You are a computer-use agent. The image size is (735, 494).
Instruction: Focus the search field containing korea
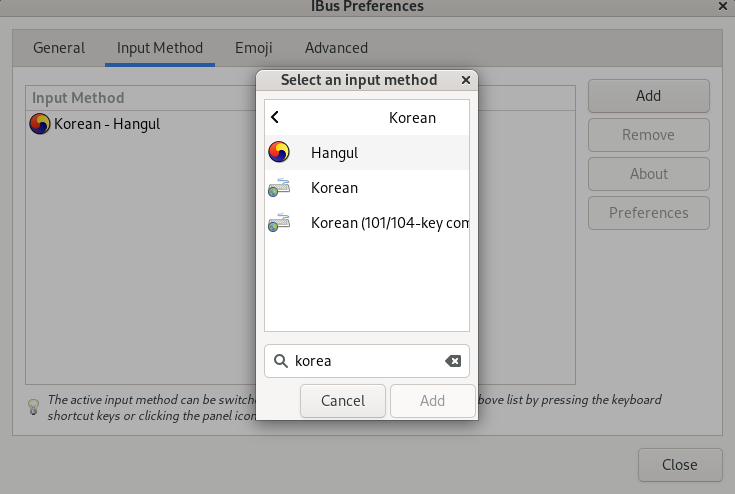click(367, 361)
